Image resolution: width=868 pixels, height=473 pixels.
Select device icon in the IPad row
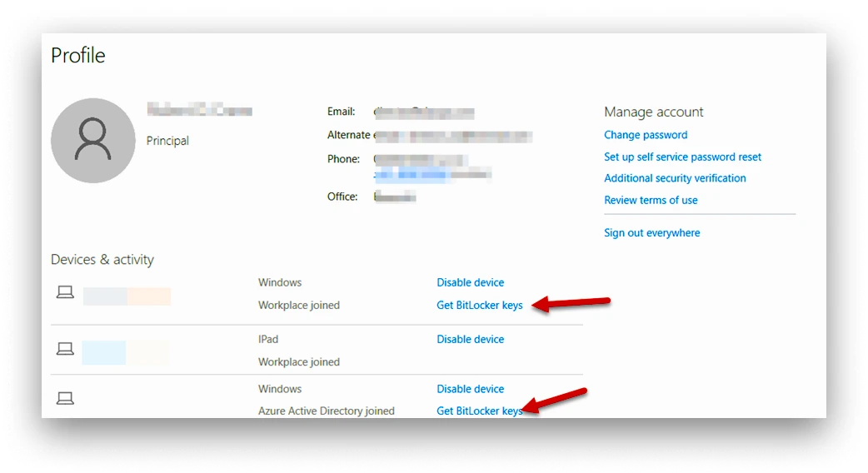65,349
